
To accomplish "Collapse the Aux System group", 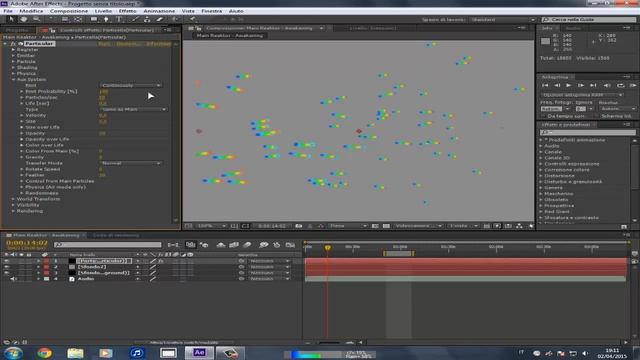I will 13,80.
